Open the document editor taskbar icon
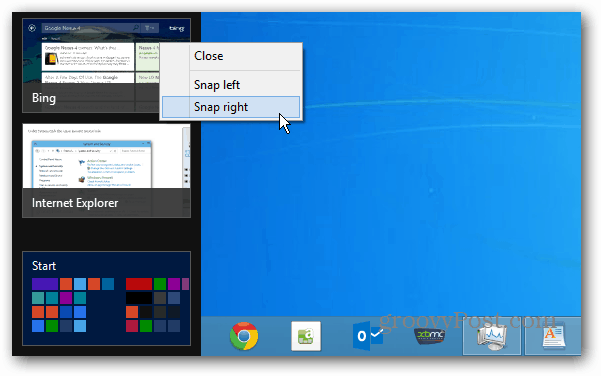The height and width of the screenshot is (376, 601). tap(553, 336)
